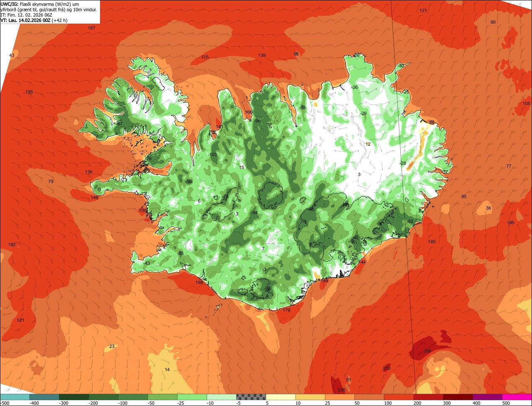The image size is (532, 406).
Task: Click the '136' value west of Iceland
Action: [89, 172]
